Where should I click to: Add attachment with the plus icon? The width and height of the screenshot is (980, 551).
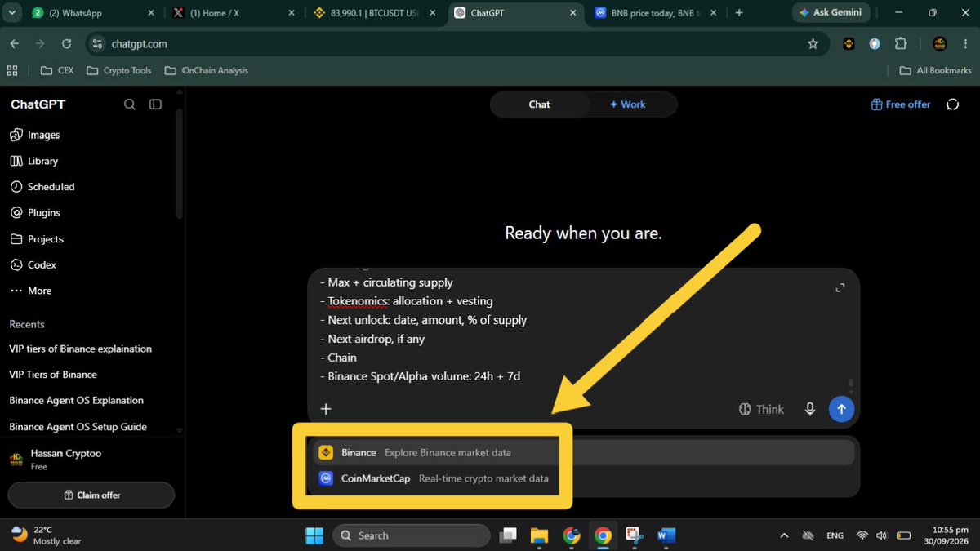(326, 409)
